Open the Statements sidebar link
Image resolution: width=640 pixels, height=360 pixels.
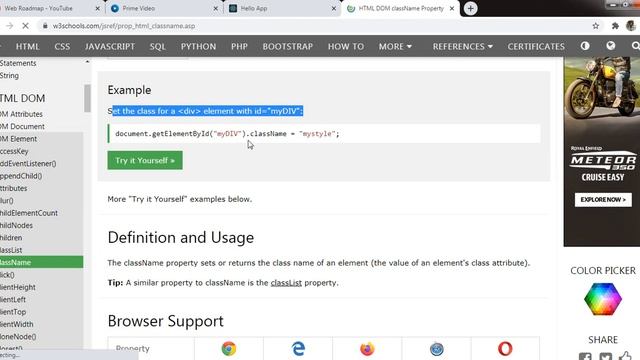click(18, 63)
